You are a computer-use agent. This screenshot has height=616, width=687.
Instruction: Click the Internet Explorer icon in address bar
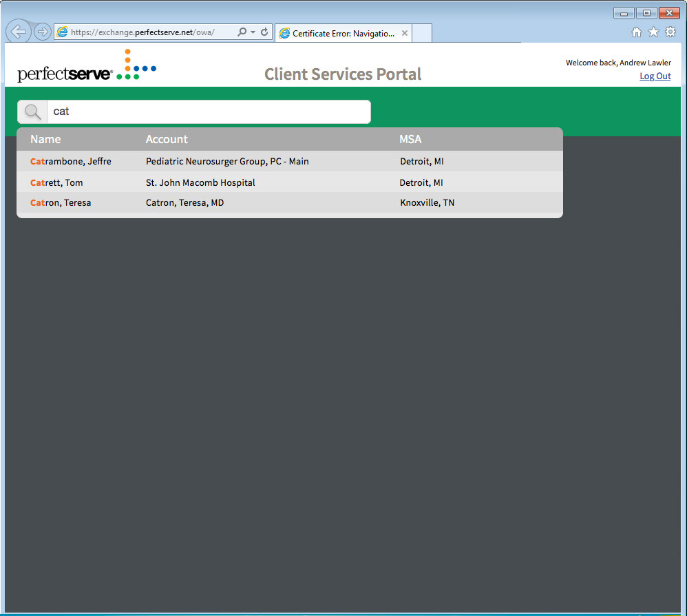click(63, 32)
